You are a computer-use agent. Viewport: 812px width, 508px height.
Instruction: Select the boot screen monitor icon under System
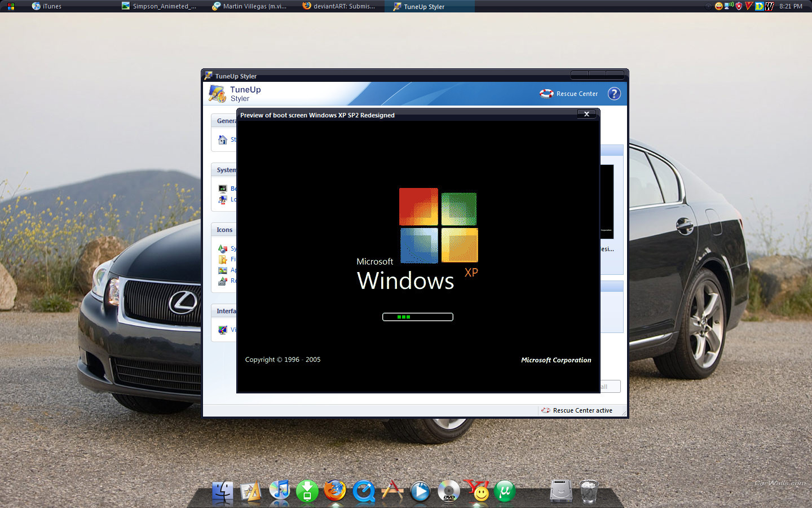pyautogui.click(x=223, y=189)
